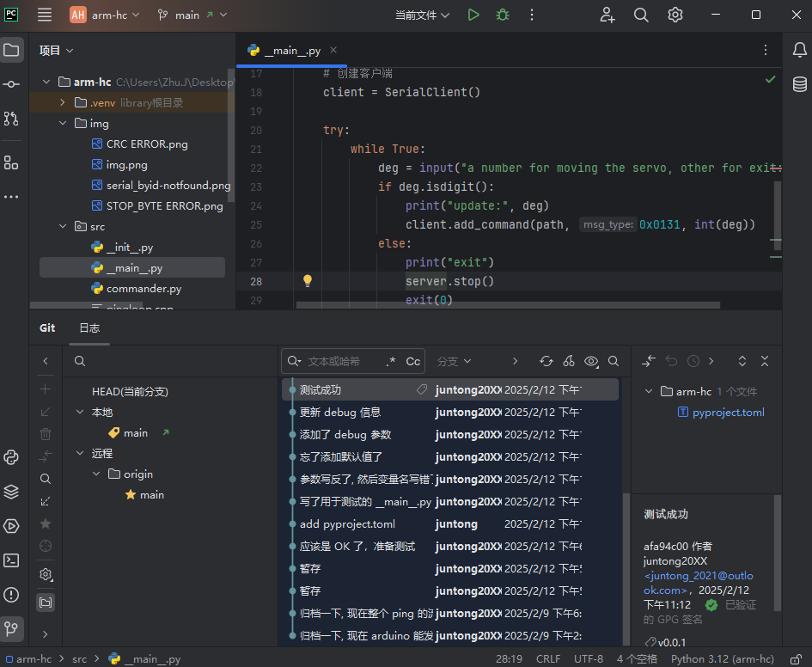Open the main branch dropdown in title bar
Viewport: 812px width, 667px height.
tap(192, 15)
